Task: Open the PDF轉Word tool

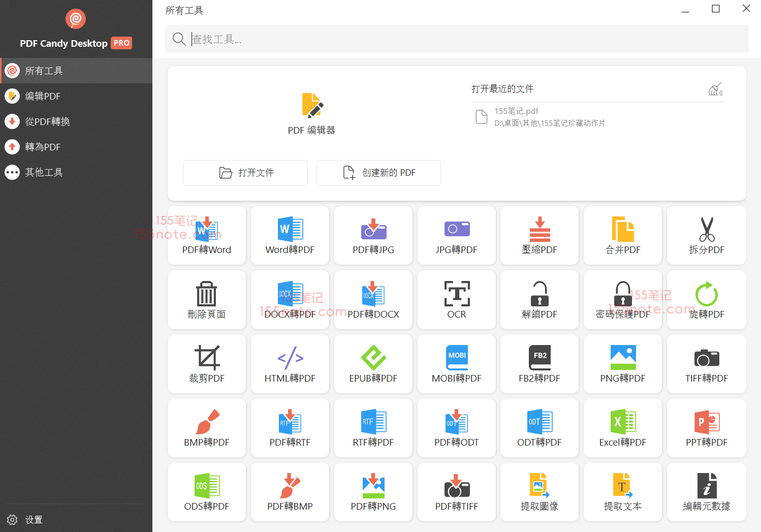Action: click(x=206, y=235)
